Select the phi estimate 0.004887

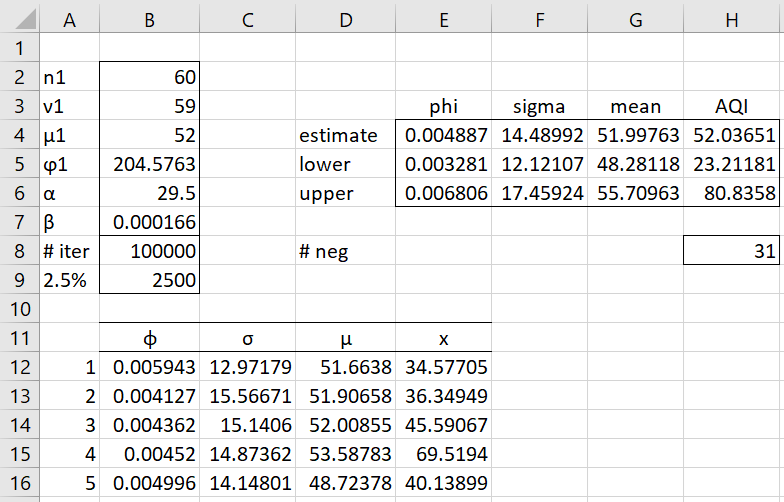(444, 134)
